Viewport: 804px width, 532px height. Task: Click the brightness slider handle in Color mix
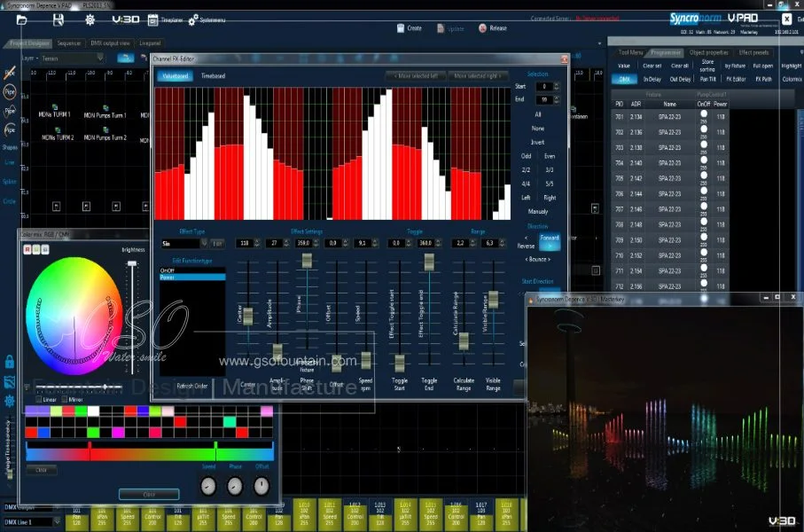click(132, 263)
